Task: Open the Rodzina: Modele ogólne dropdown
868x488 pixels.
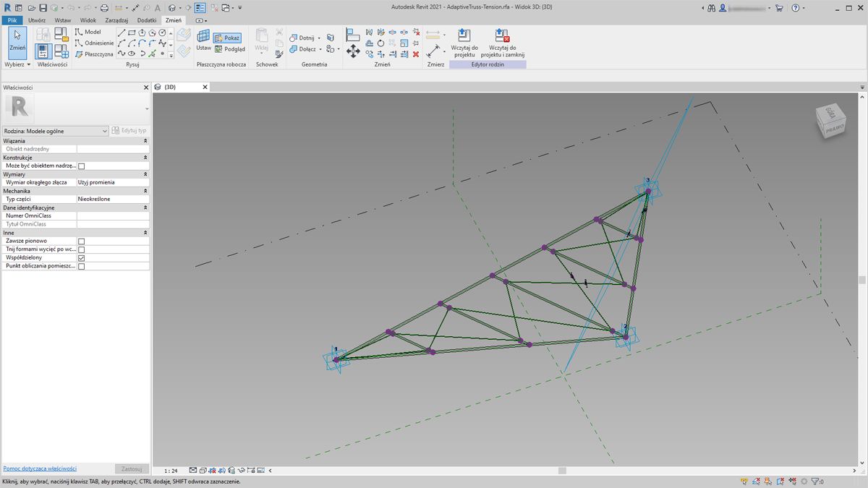Action: tap(56, 131)
